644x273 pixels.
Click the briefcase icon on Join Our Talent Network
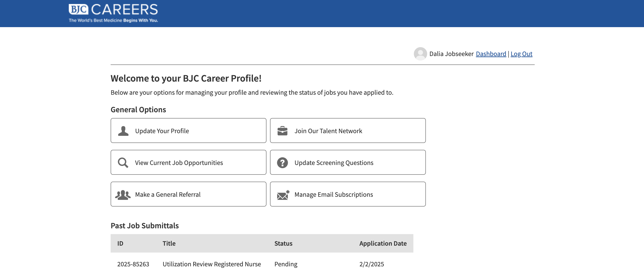(282, 130)
